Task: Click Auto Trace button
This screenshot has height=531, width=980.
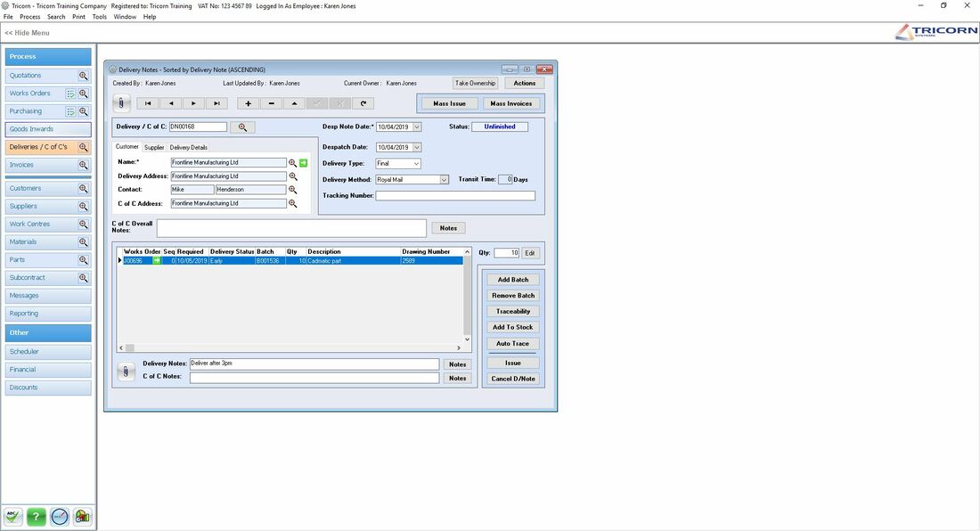Action: pyautogui.click(x=513, y=344)
